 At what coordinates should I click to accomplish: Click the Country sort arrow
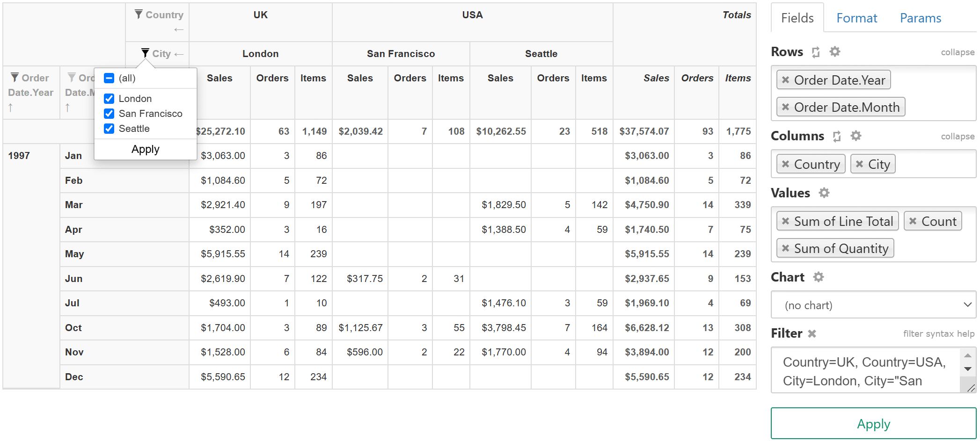pos(179,29)
